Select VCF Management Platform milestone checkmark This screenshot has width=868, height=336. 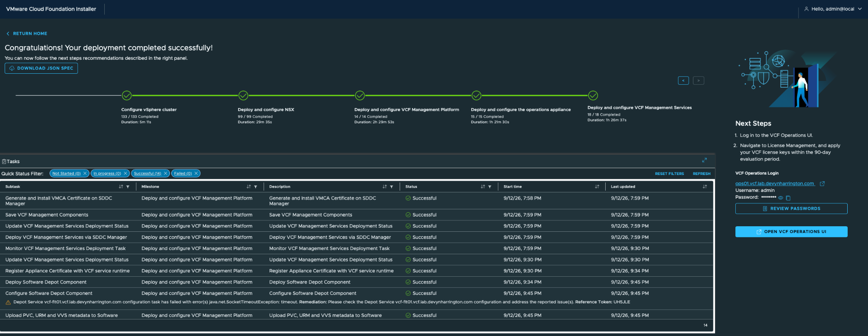click(x=360, y=95)
